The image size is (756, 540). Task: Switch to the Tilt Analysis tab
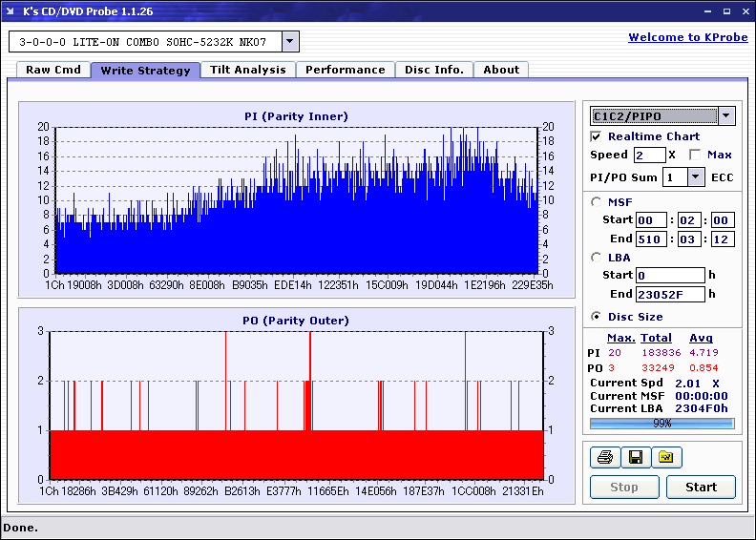tap(248, 70)
